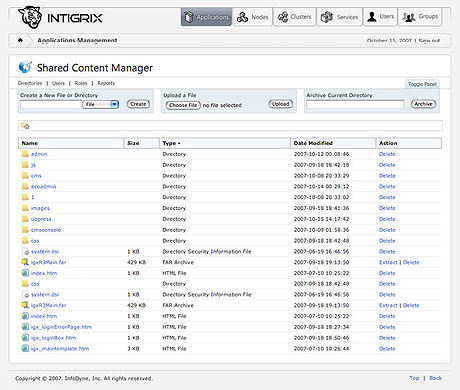Viewport: 460px width, 390px height.
Task: Click the Intigrix tiger logo
Action: 30,17
